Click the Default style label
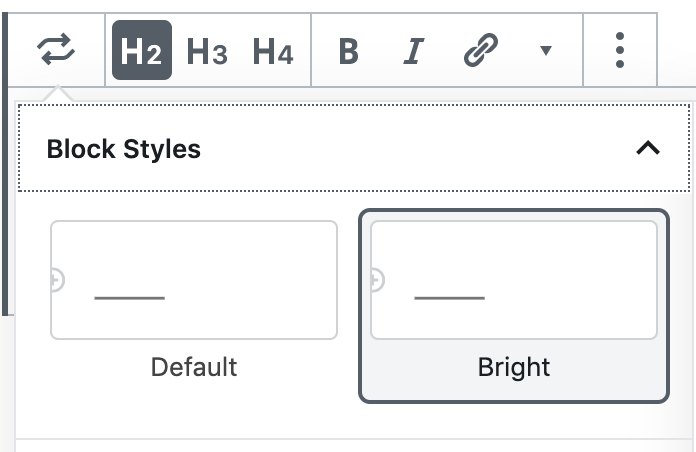696x452 pixels. [194, 367]
